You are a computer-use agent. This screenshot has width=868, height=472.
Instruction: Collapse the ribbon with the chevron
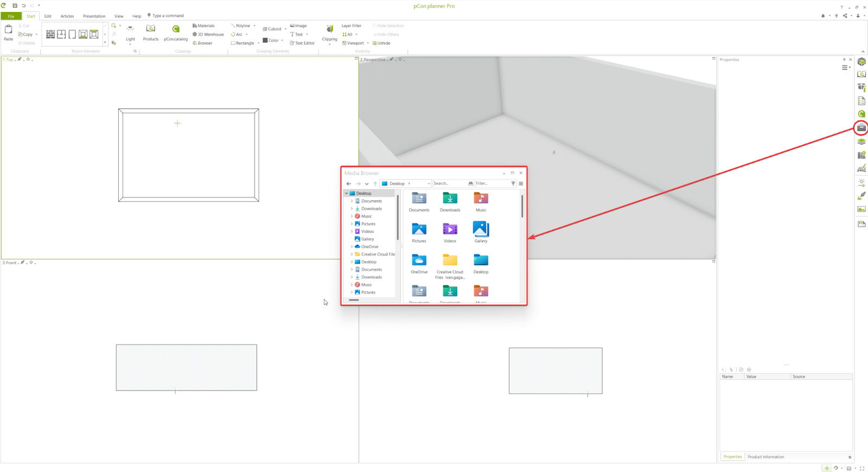(863, 52)
